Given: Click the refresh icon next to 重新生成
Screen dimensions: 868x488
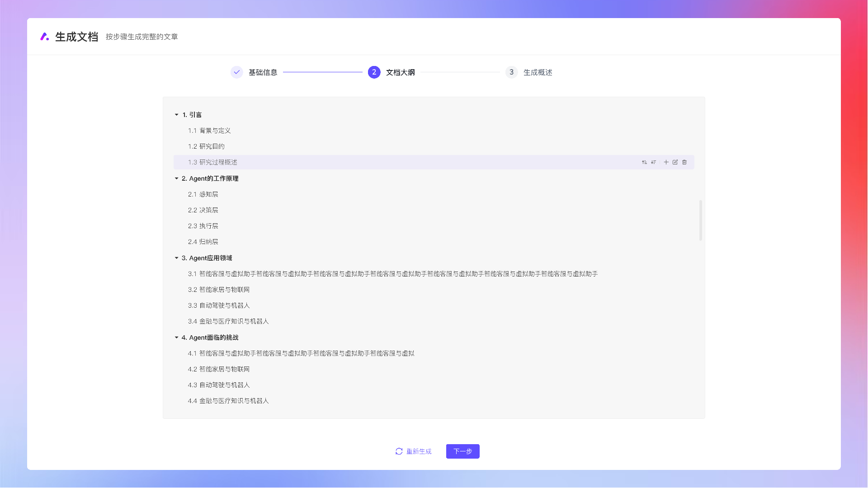Looking at the screenshot, I should tap(399, 451).
